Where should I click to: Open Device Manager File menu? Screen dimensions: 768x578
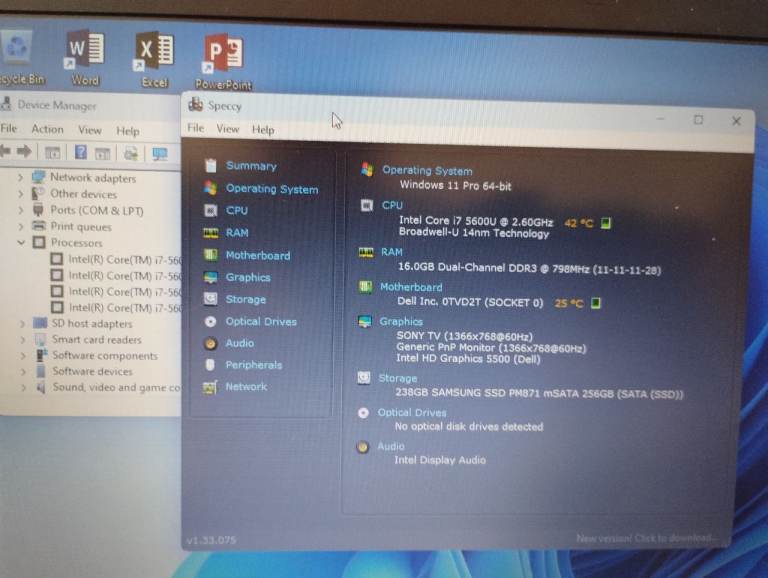click(8, 128)
